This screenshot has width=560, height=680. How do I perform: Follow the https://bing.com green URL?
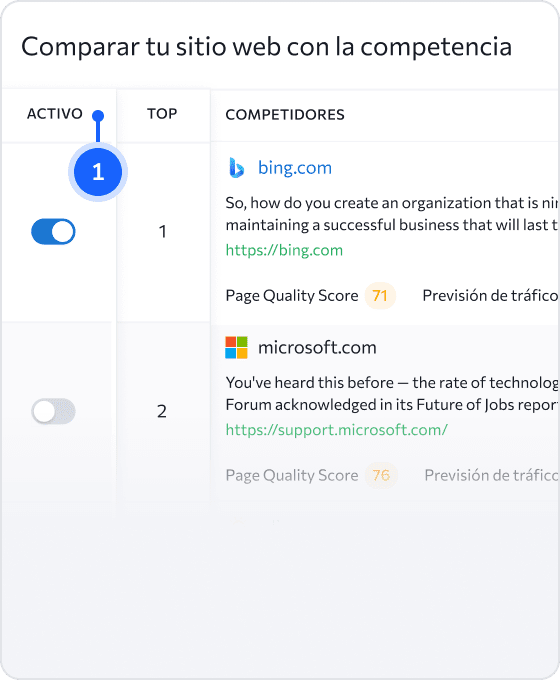pos(284,250)
